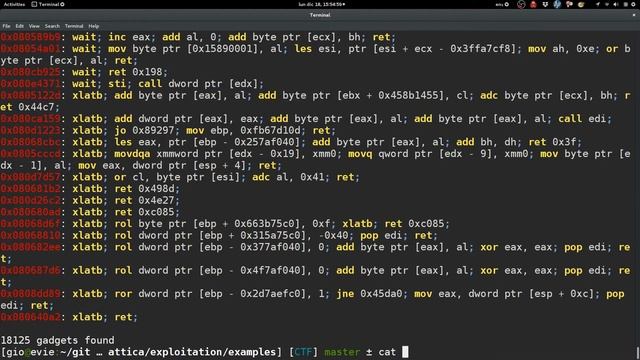Click the Terminal window title bar text
The width and height of the screenshot is (640, 360).
coord(320,15)
